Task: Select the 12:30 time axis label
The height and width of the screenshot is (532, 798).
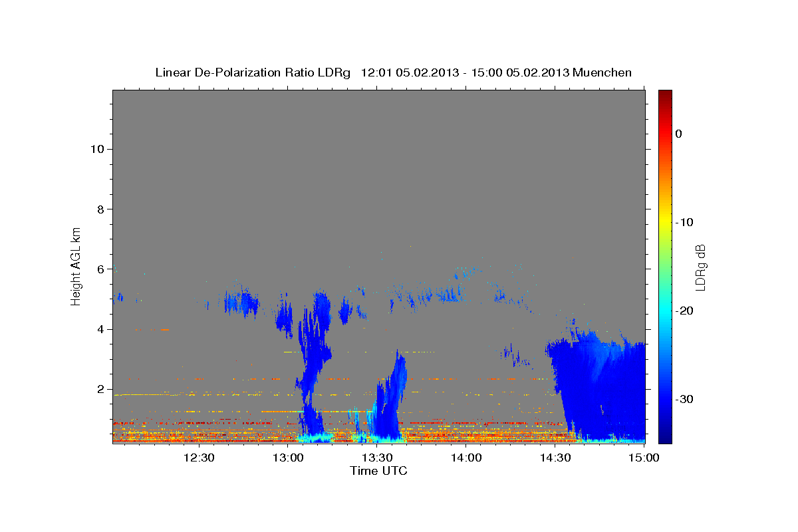Action: point(199,458)
